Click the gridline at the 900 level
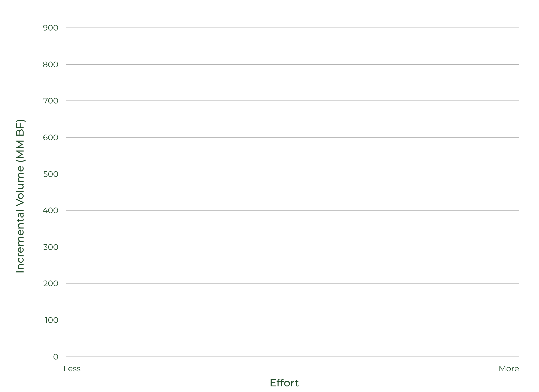The width and height of the screenshot is (539, 392). (292, 28)
